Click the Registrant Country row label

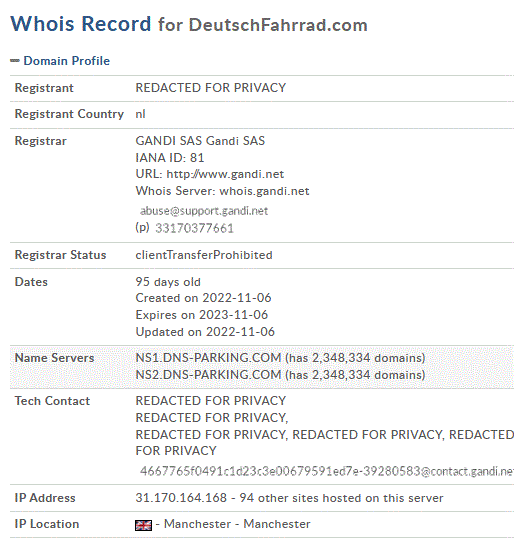pyautogui.click(x=69, y=114)
